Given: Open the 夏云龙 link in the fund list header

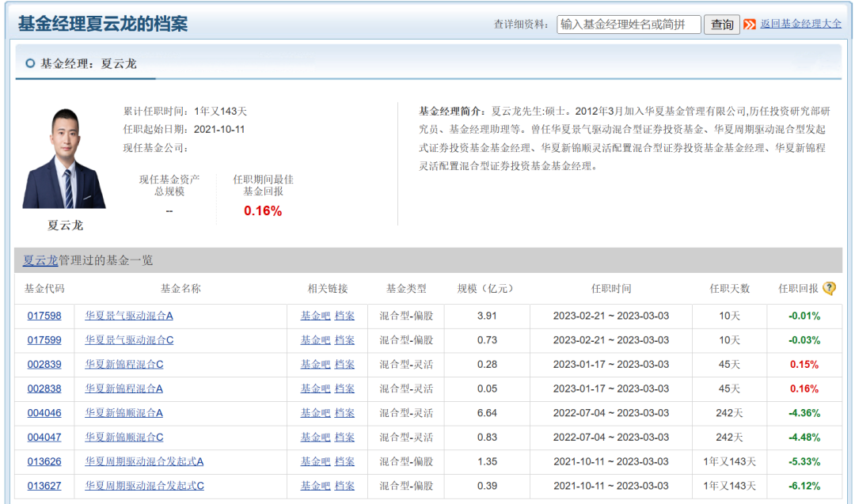Looking at the screenshot, I should click(x=40, y=260).
